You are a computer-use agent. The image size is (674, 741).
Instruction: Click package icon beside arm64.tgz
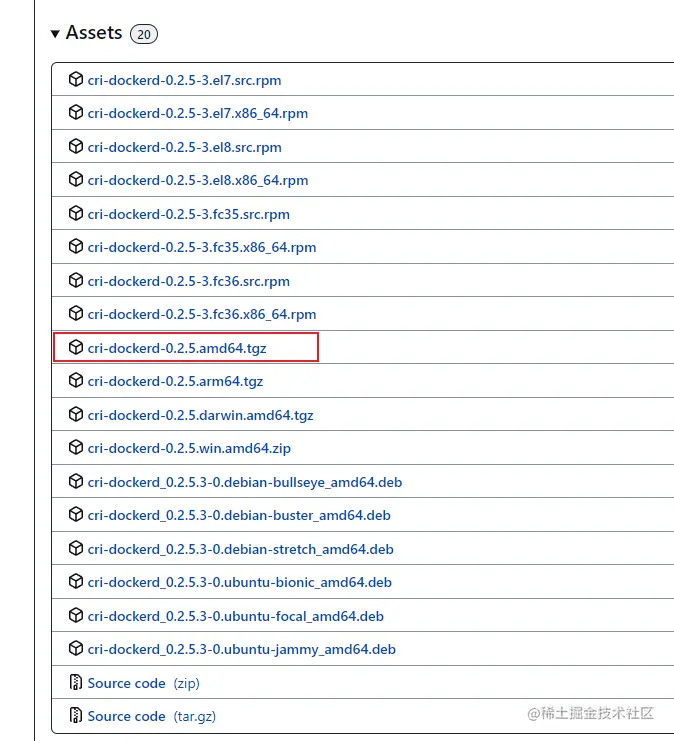coord(76,380)
